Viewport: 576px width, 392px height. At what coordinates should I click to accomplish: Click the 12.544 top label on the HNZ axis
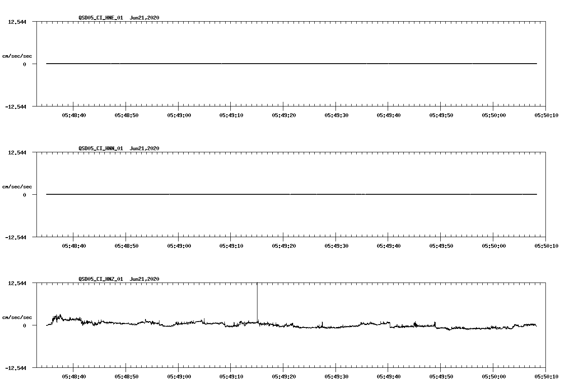(x=17, y=283)
